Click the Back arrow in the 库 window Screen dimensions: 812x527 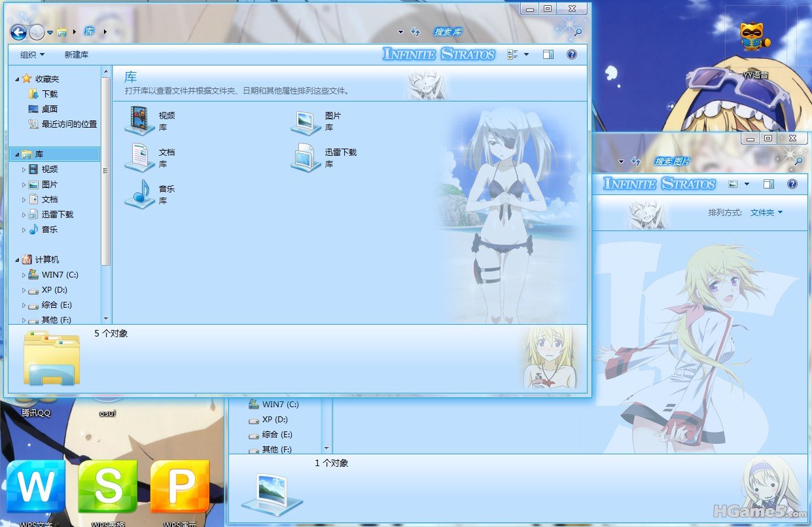pyautogui.click(x=18, y=31)
